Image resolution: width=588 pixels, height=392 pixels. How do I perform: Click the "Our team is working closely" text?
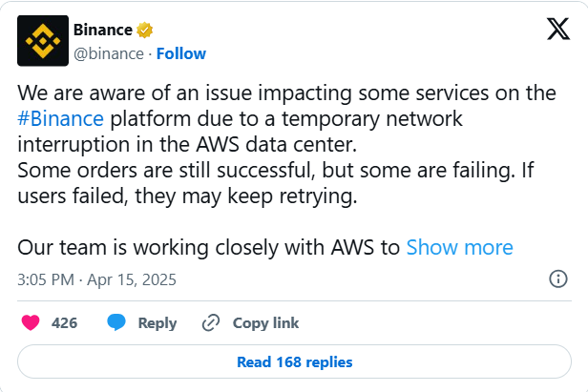[208, 248]
